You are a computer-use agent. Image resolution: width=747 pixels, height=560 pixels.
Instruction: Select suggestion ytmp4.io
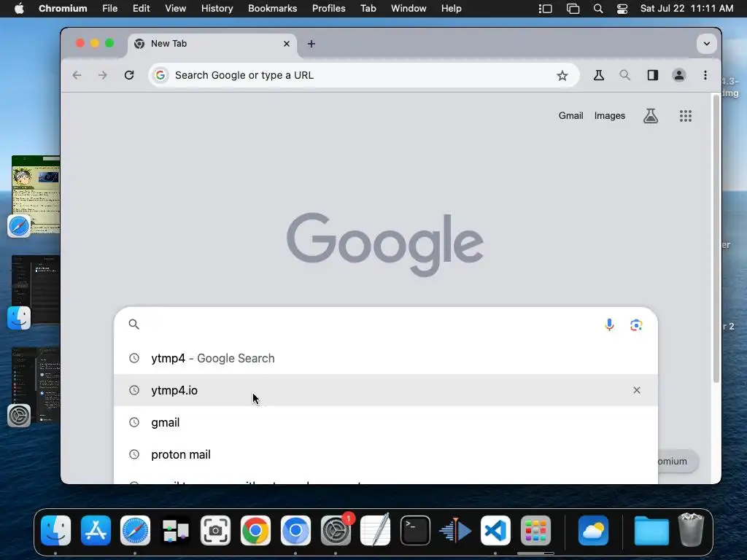click(386, 390)
